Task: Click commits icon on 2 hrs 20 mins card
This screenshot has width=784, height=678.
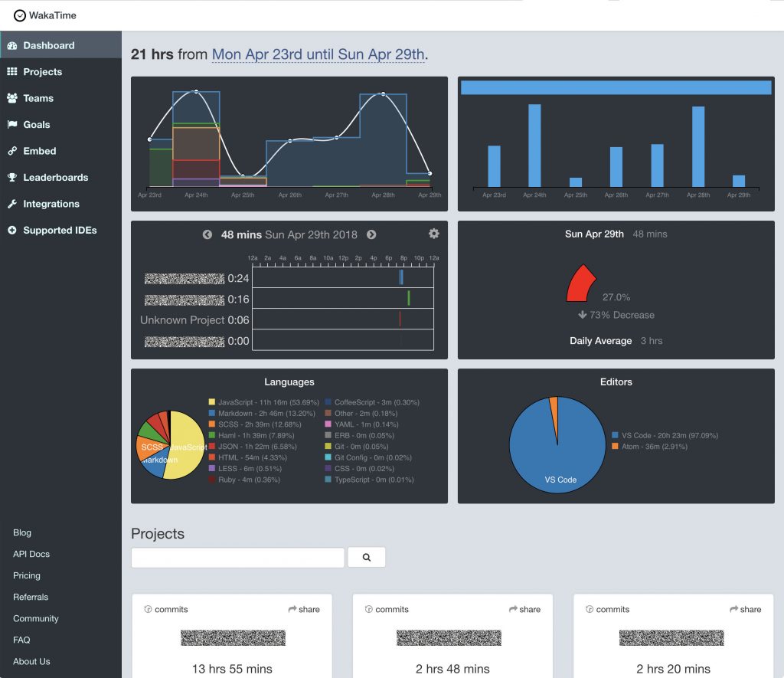Action: 590,609
